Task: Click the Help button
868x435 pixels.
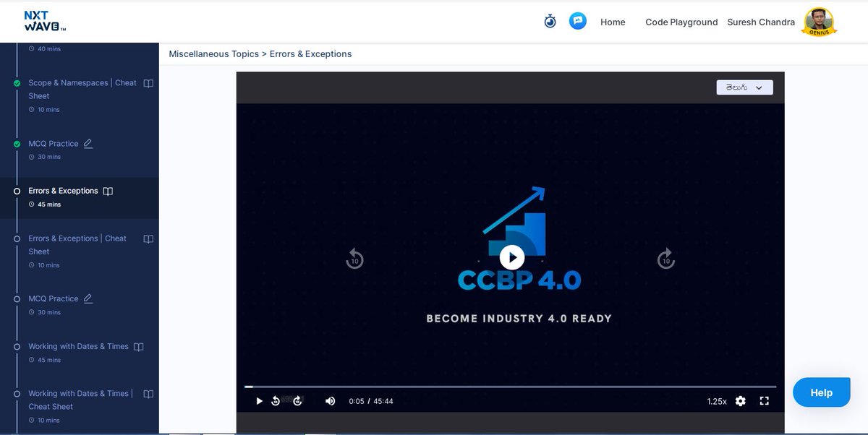Action: [822, 392]
